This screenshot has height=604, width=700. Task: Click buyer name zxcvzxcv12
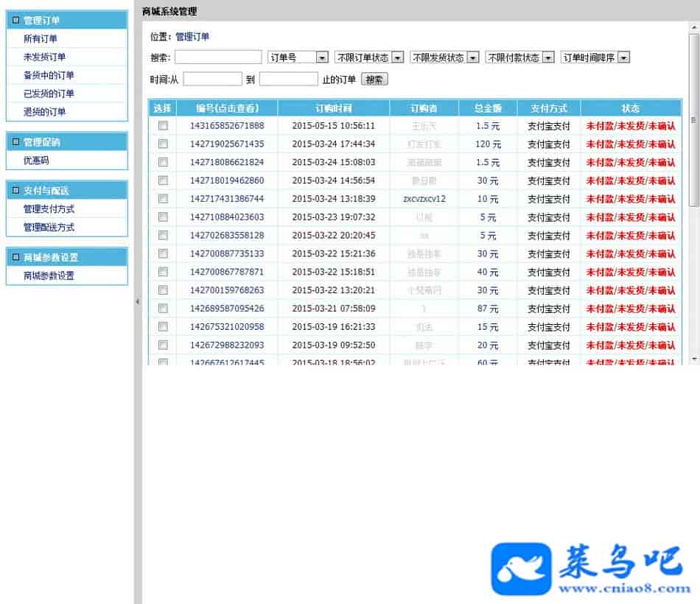424,199
